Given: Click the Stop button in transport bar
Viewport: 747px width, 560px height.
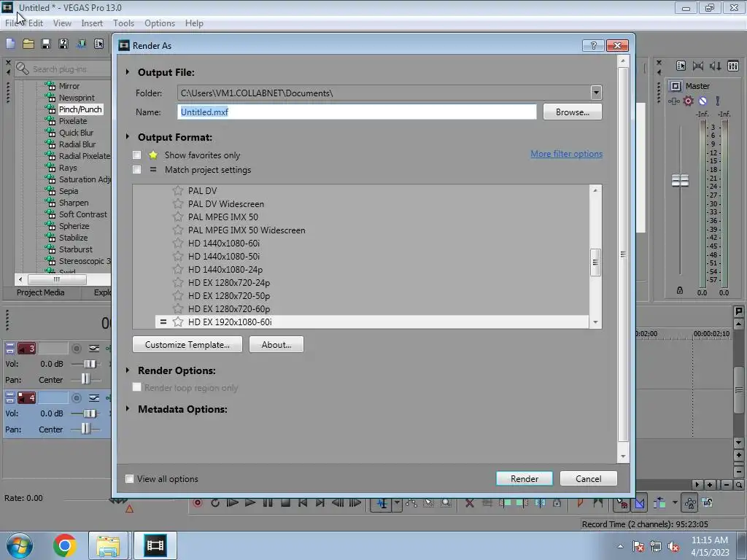Looking at the screenshot, I should pos(285,503).
